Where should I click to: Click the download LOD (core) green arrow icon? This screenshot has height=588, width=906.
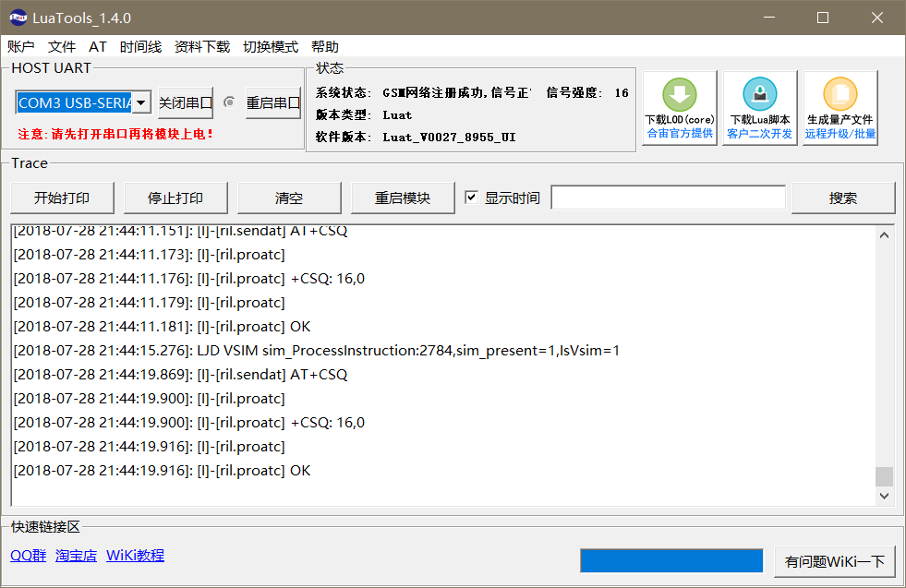click(x=679, y=94)
